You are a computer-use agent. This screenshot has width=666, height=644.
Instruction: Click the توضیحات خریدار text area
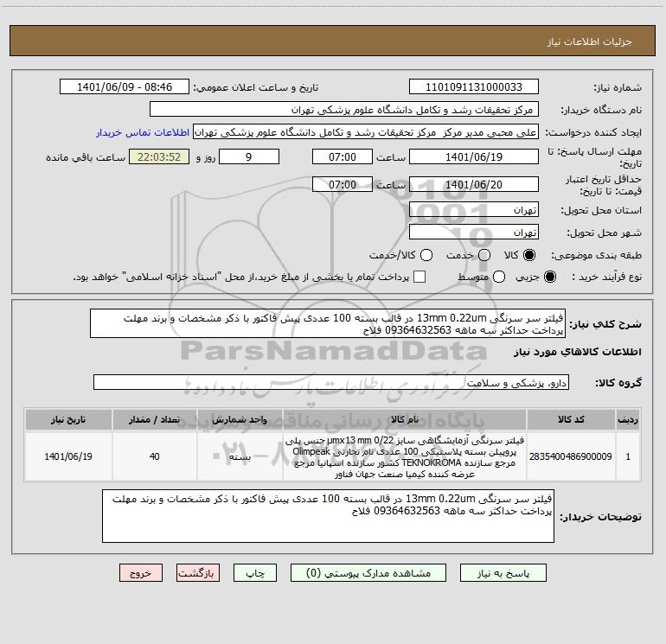328,516
